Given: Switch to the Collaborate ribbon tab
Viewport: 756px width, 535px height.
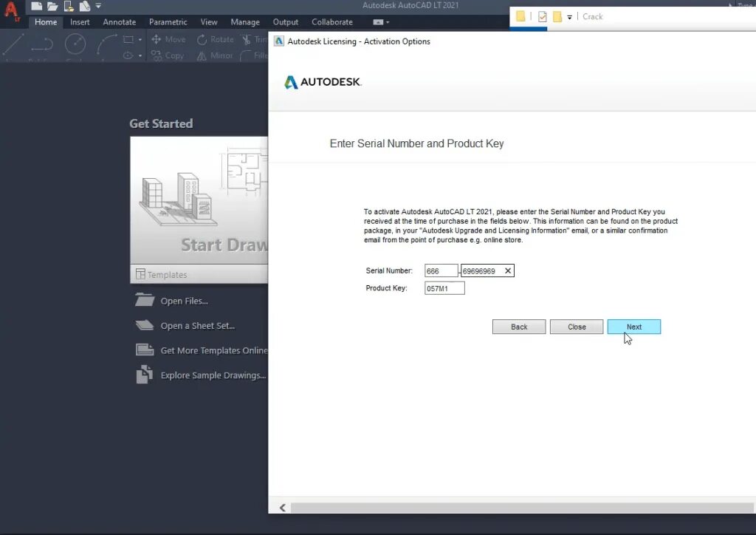Looking at the screenshot, I should 332,22.
